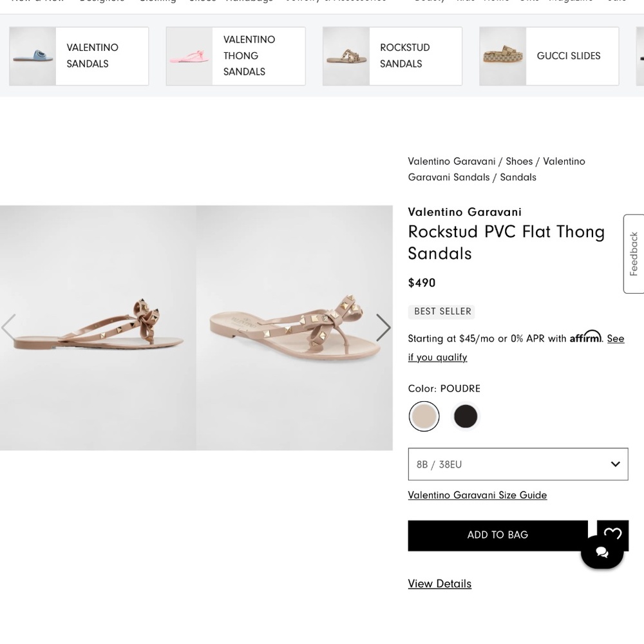The image size is (644, 644).
Task: Click the Valentino Sandals slide thumbnail icon
Action: 32,56
